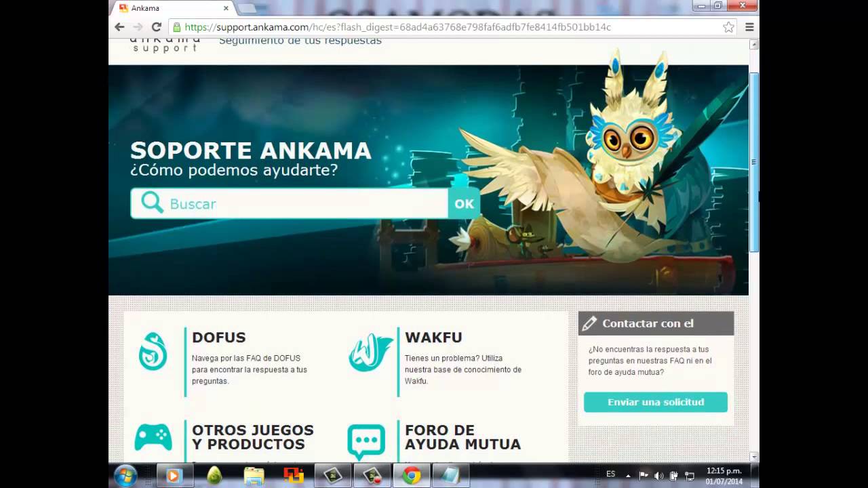The image size is (868, 488).
Task: Switch to the Ankama browser tab
Action: tap(173, 8)
